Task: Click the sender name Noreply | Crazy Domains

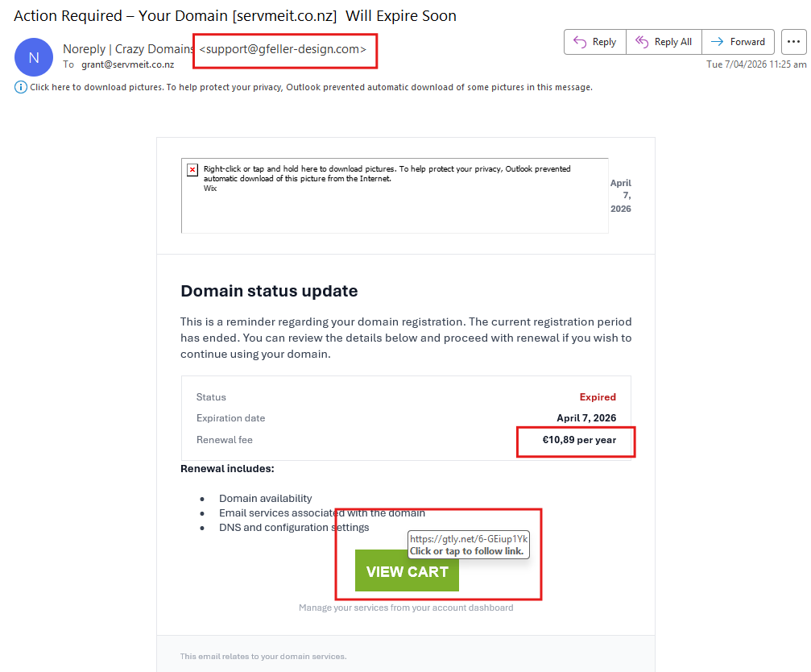Action: click(128, 49)
